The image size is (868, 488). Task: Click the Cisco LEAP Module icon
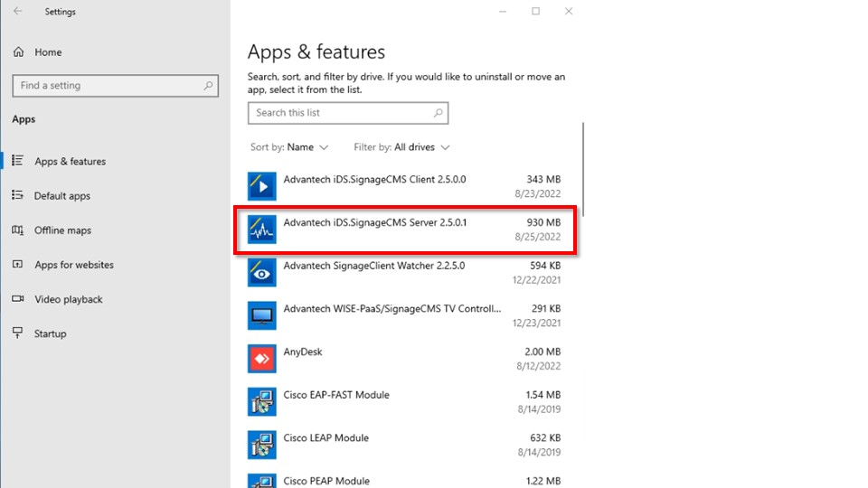pos(262,445)
